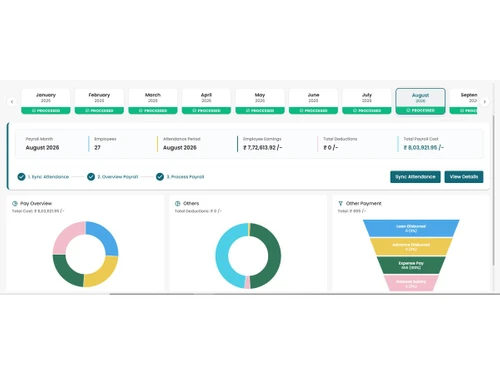This screenshot has width=500, height=375.
Task: Click the Expense Pay funnel band
Action: 411,265
